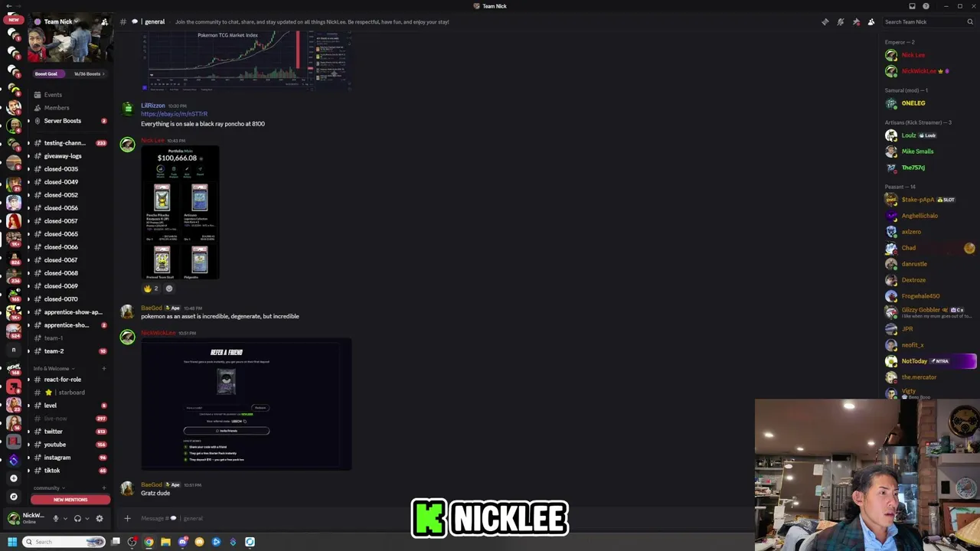Toggle the member list icon
Viewport: 980px width, 551px height.
click(871, 21)
